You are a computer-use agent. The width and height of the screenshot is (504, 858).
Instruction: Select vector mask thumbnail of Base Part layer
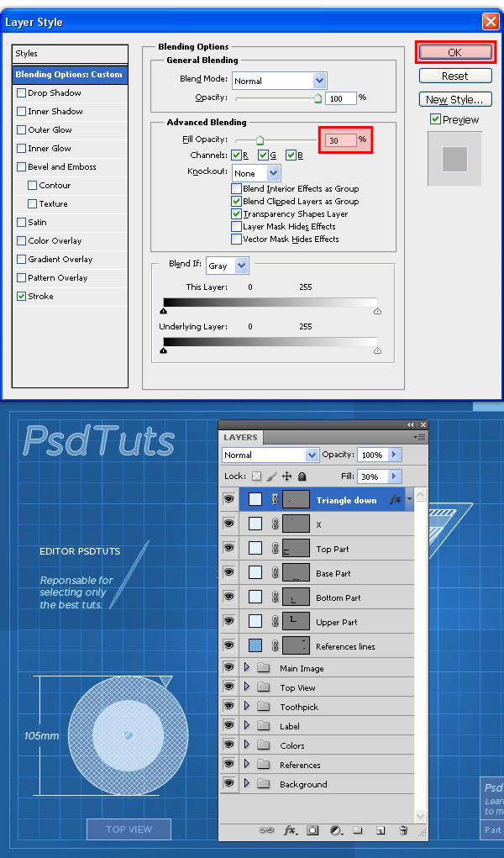coord(296,572)
